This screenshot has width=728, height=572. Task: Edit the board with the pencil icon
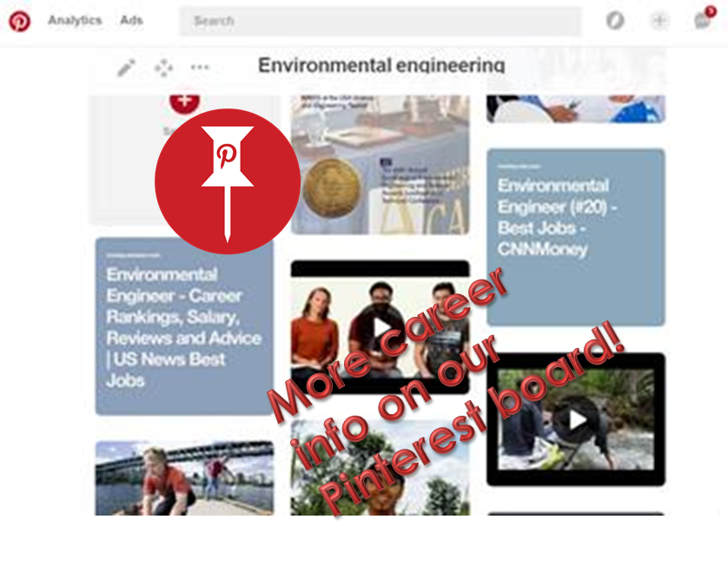coord(126,68)
